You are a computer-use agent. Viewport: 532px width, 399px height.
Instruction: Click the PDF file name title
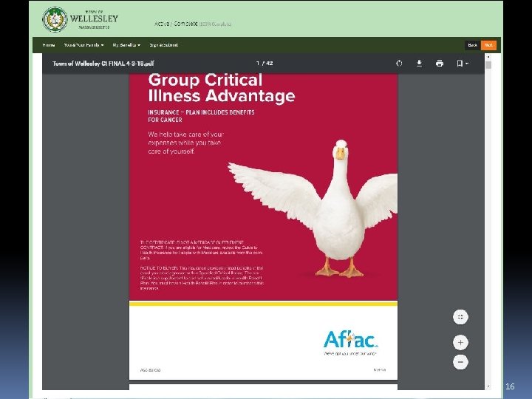pos(103,64)
